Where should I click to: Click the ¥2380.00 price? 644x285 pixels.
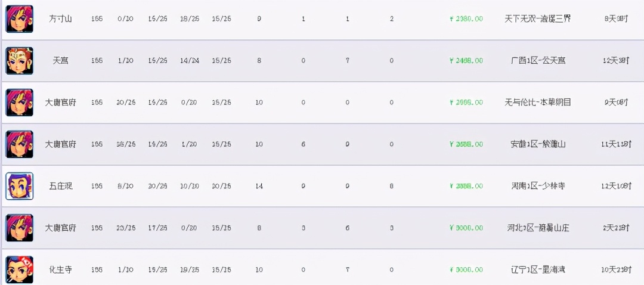(x=466, y=19)
